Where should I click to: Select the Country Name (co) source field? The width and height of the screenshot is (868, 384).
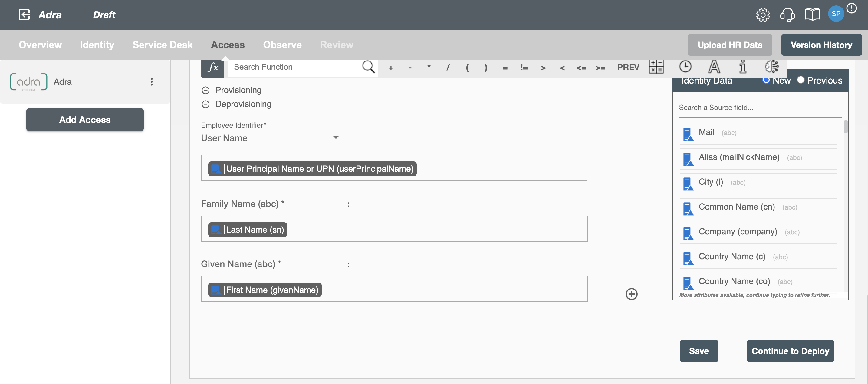click(758, 282)
